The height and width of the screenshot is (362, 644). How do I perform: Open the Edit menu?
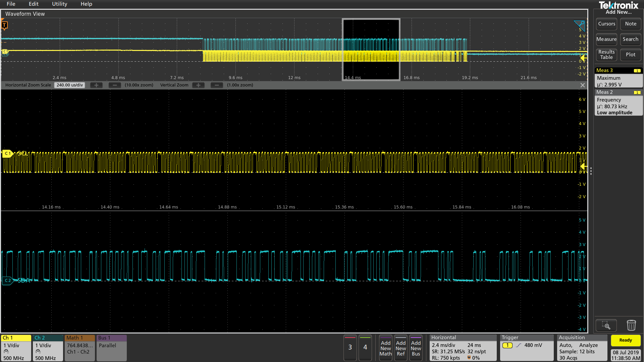[x=34, y=4]
